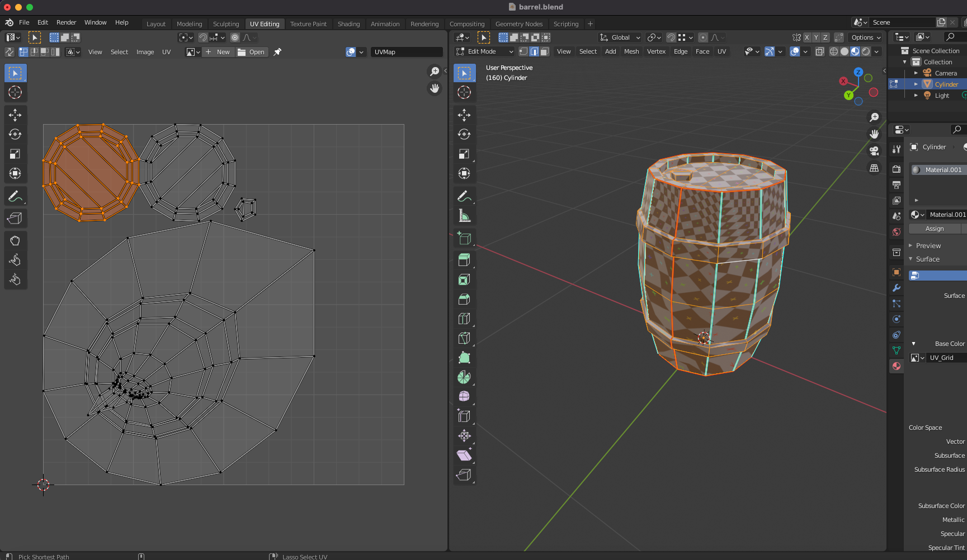Click the Open image button
The height and width of the screenshot is (560, 967).
click(x=251, y=52)
